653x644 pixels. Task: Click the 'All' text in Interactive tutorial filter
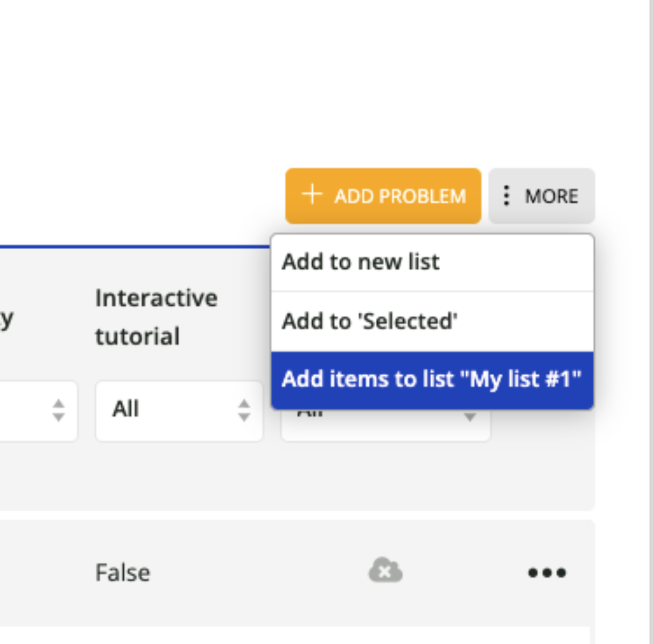(125, 409)
